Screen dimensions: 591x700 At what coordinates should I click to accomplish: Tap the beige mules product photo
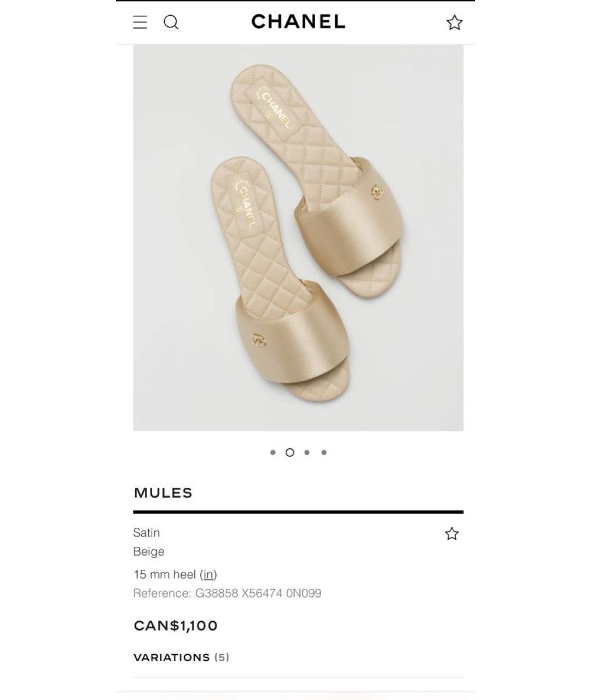click(298, 238)
